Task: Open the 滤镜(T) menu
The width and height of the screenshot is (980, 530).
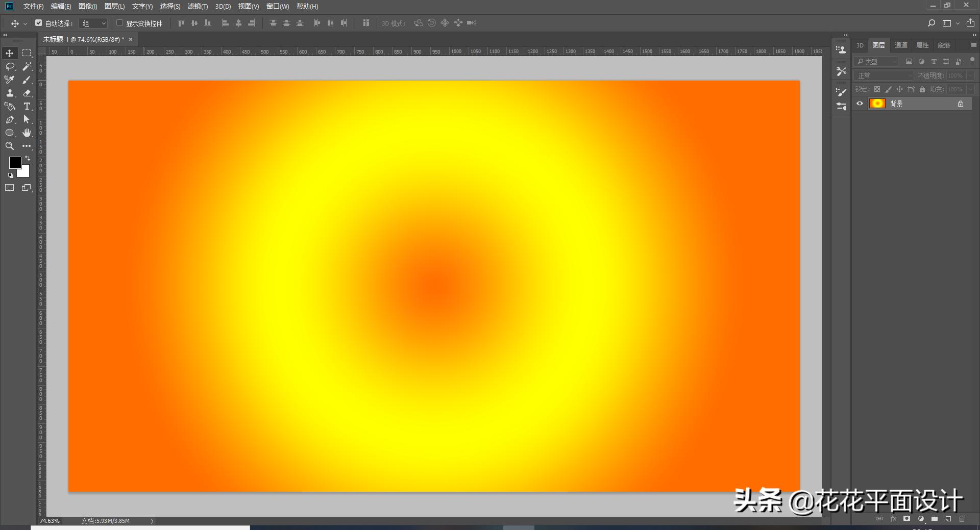Action: [x=198, y=6]
